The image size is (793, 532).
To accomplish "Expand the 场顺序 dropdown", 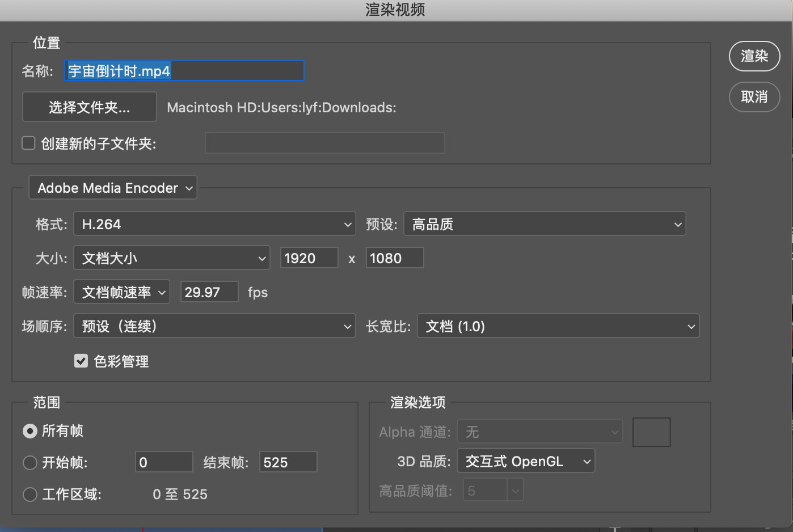I will (x=214, y=326).
